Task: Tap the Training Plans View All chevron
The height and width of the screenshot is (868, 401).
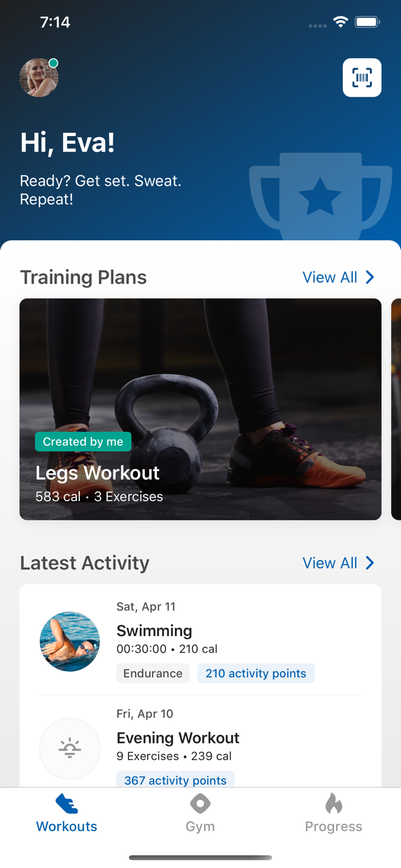Action: tap(370, 277)
